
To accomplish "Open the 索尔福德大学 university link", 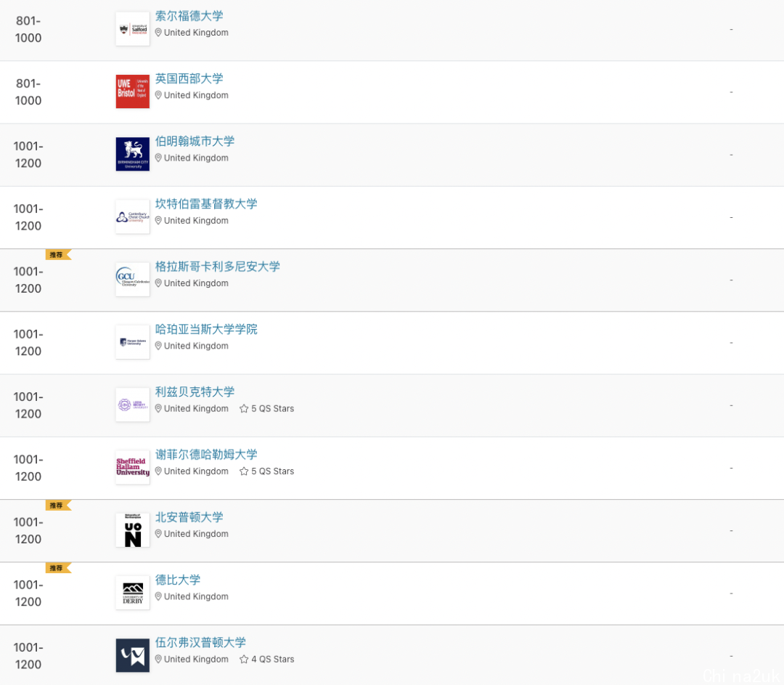I will pyautogui.click(x=189, y=16).
